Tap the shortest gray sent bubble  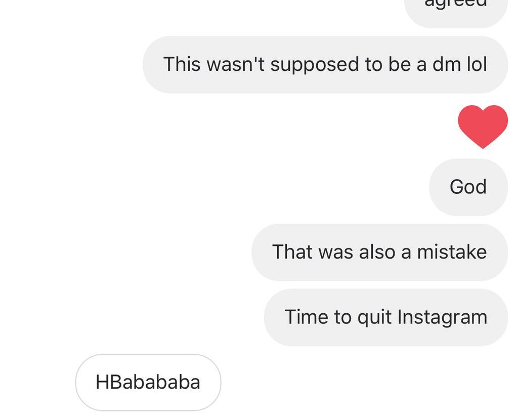point(468,187)
